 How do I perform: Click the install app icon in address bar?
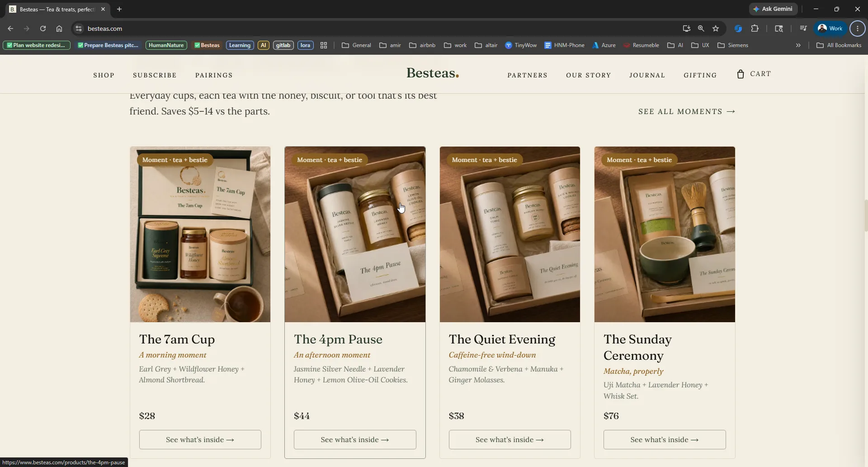(x=686, y=29)
